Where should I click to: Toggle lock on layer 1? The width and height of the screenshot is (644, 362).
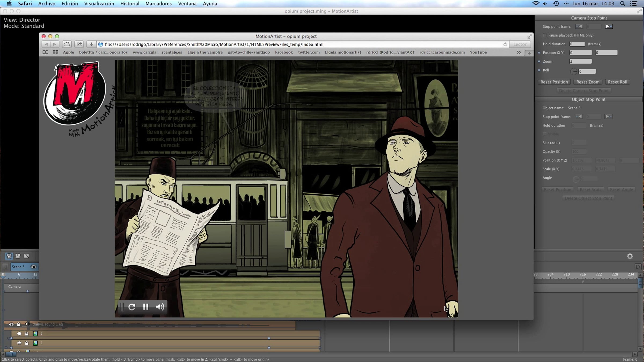click(x=27, y=343)
